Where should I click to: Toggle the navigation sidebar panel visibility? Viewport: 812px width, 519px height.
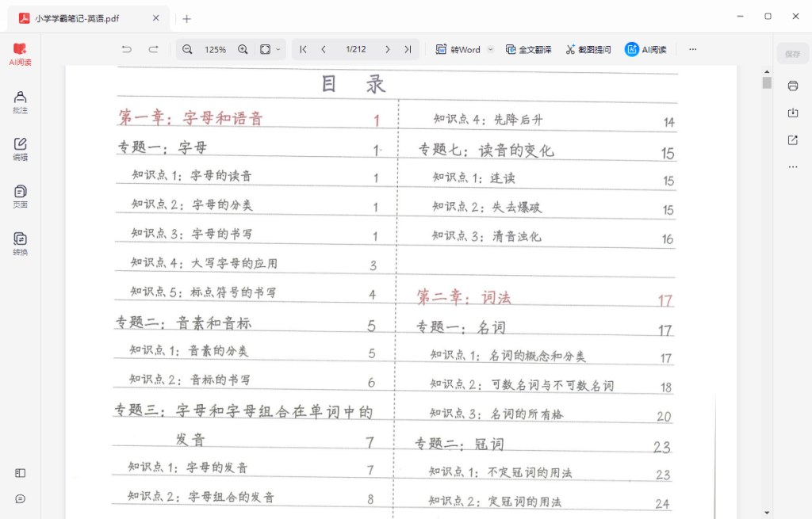20,472
